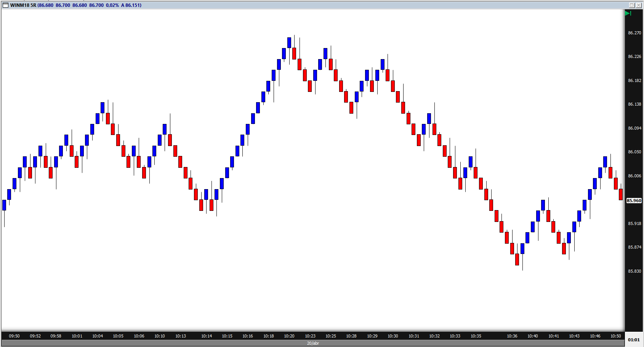Click the WINM18 5R title text

tap(23, 5)
